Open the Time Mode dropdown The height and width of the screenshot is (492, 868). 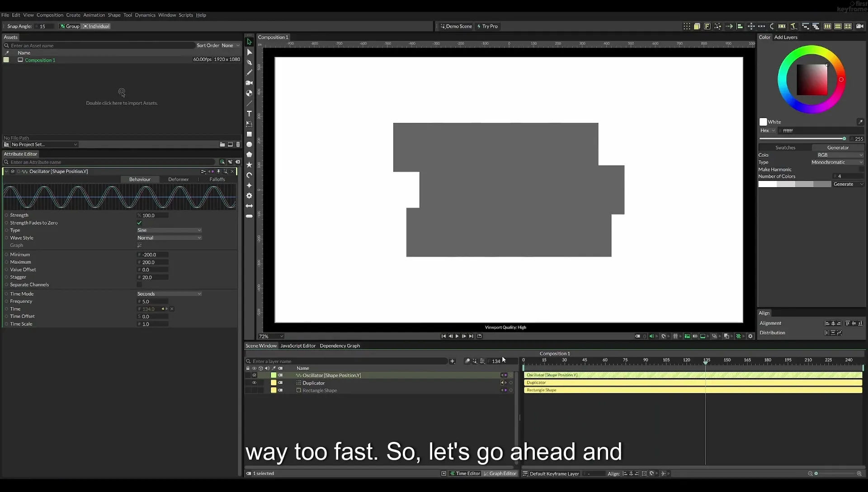(x=170, y=294)
